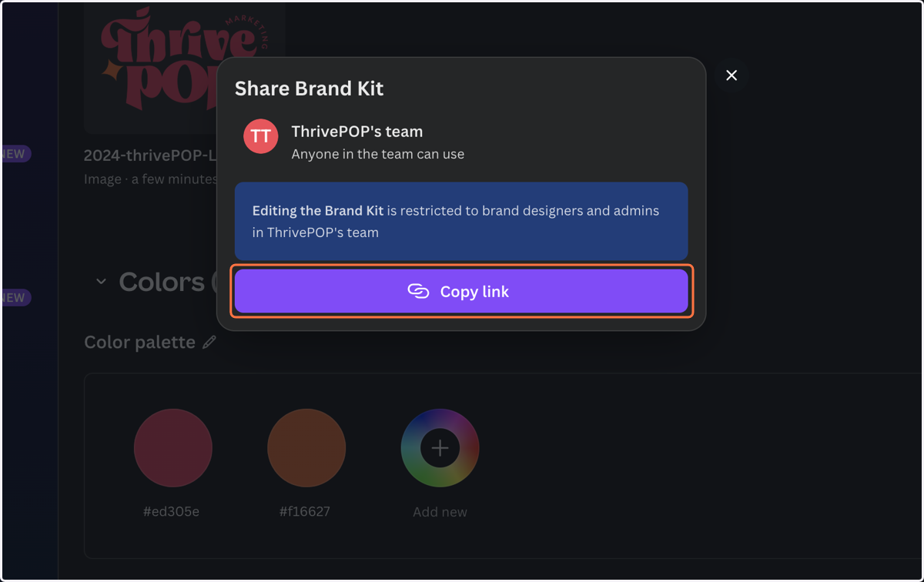Click the ThrivePOP's team name
The height and width of the screenshot is (582, 924).
[357, 132]
